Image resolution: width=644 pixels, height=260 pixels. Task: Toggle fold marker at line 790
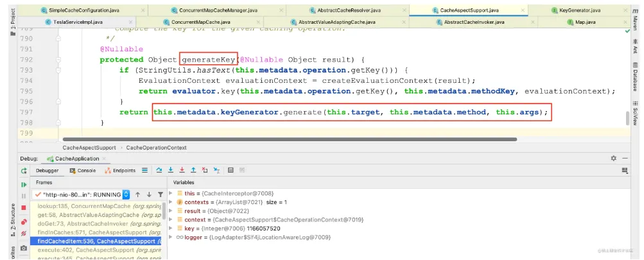[58, 39]
